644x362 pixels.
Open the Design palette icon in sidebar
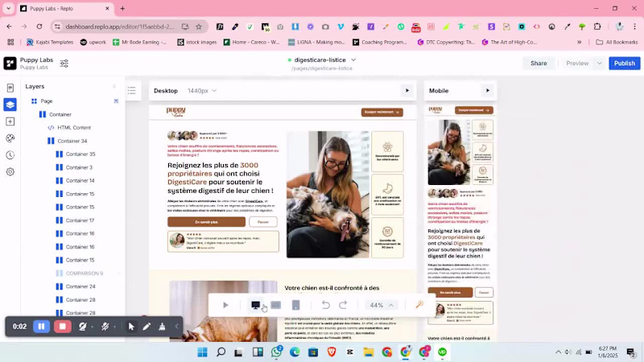(x=10, y=138)
